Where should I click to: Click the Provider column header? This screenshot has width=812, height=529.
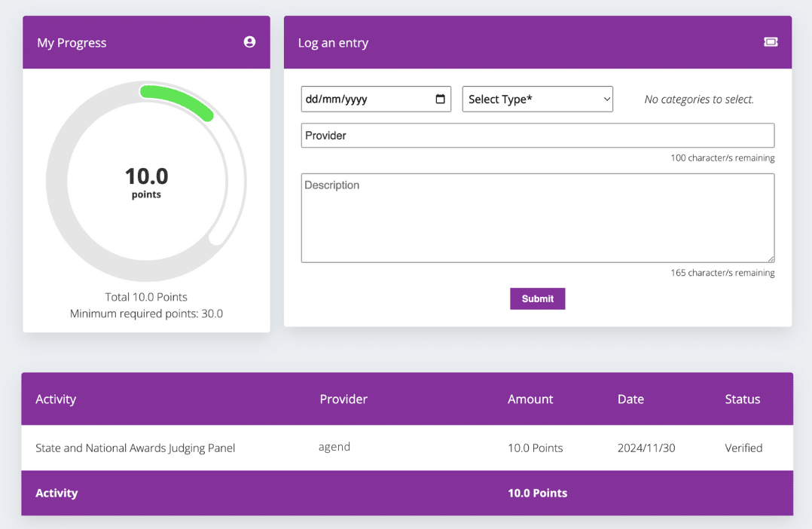point(343,399)
